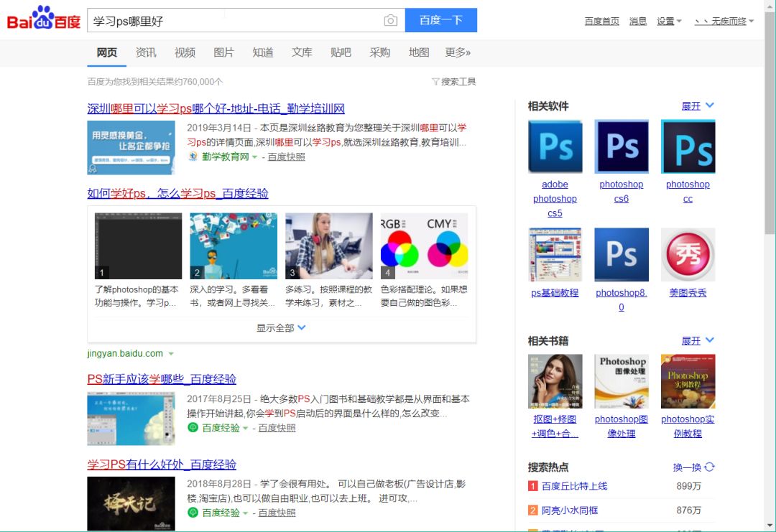776x532 pixels.
Task: Expand the 相关软件 section with 展开
Action: coord(698,106)
